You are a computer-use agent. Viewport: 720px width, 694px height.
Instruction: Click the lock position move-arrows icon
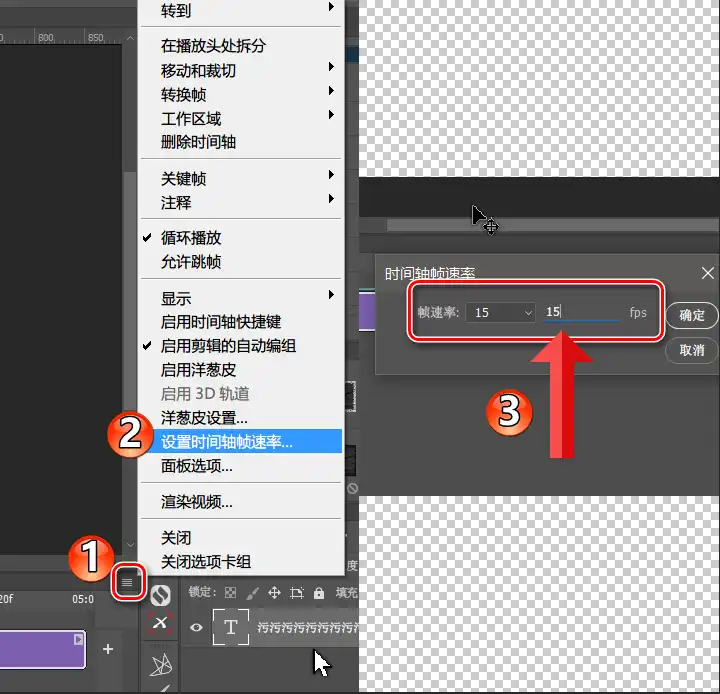tap(274, 592)
